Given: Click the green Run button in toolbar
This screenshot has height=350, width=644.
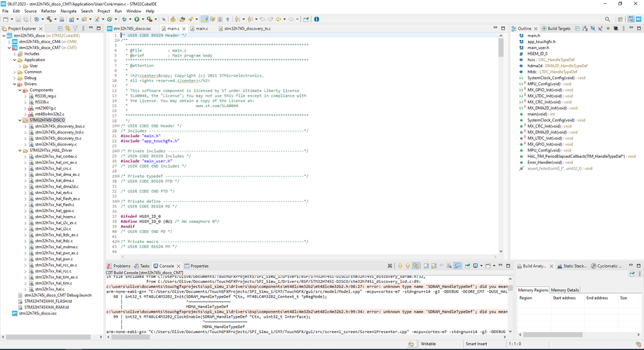Looking at the screenshot, I should tap(137, 19).
